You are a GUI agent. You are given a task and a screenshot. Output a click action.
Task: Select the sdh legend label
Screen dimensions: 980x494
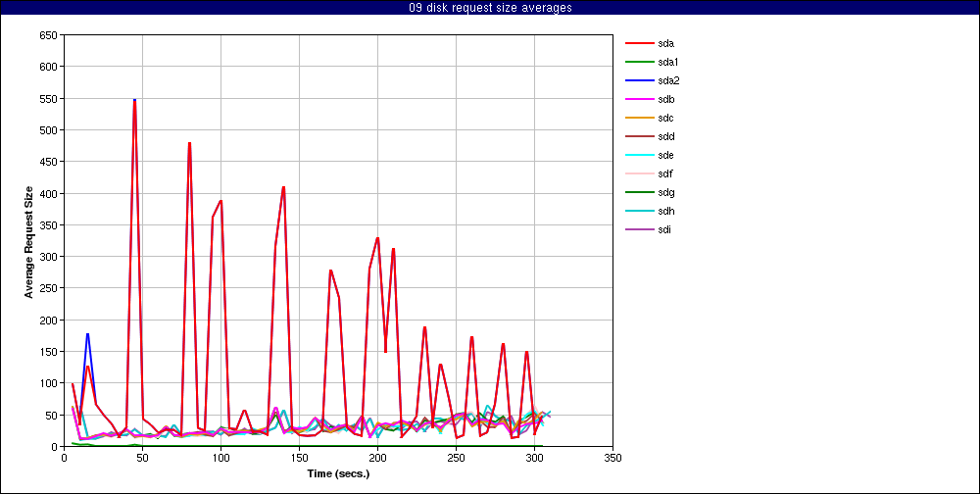click(665, 211)
